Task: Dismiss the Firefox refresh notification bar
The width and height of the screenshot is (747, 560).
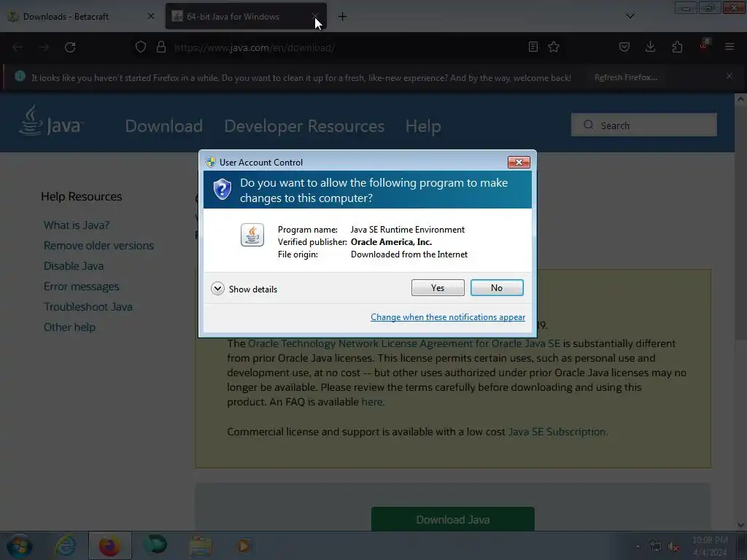Action: (x=729, y=76)
